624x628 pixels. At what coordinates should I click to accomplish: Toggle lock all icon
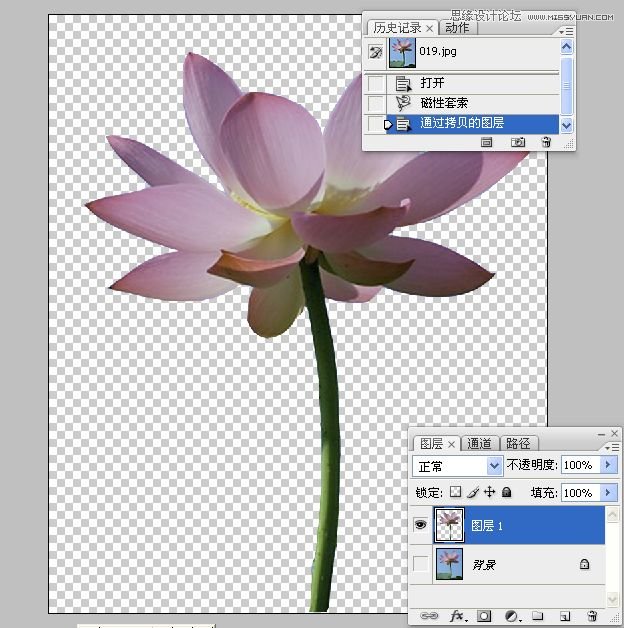507,492
